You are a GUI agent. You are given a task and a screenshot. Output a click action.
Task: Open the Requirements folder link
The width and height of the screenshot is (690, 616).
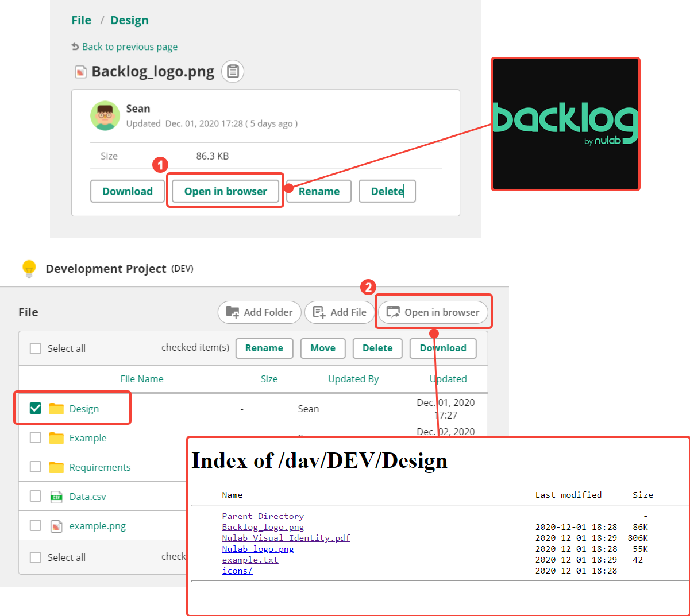point(100,467)
